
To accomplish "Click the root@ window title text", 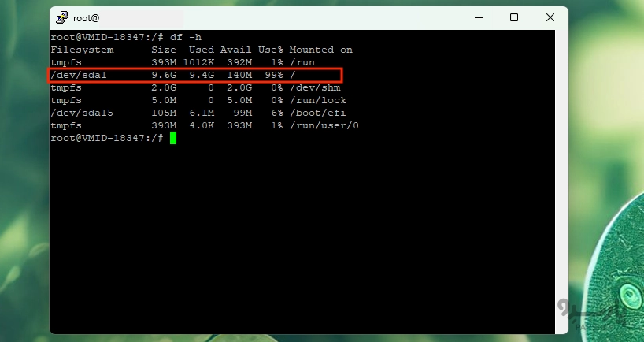I will [x=87, y=18].
